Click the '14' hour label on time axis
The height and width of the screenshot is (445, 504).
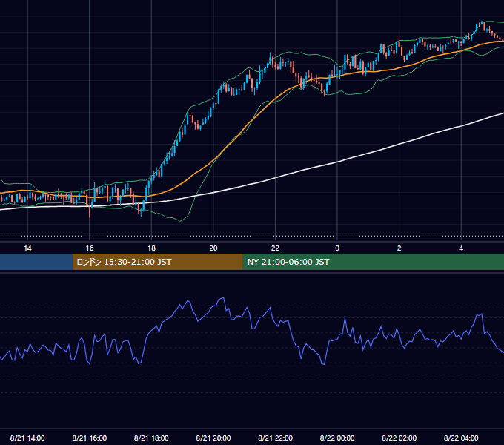point(27,248)
